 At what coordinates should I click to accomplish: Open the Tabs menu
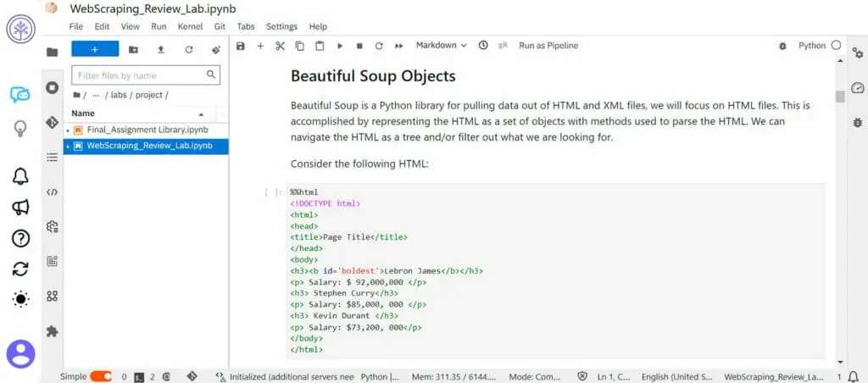(x=246, y=26)
